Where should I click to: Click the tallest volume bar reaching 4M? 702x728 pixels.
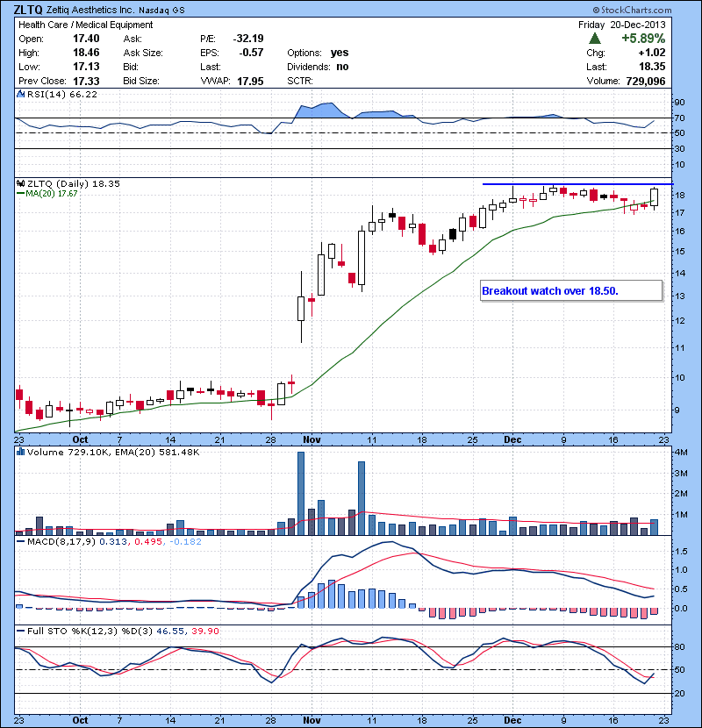tap(301, 494)
